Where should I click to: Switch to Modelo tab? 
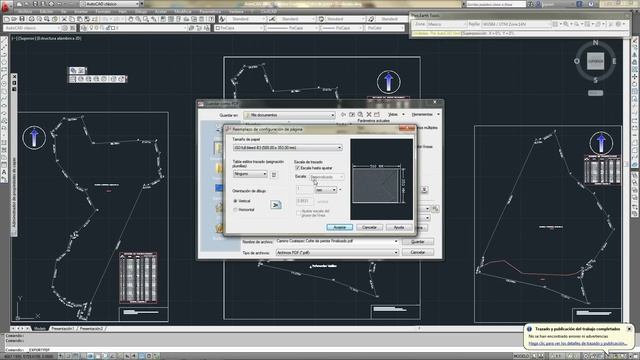(x=40, y=329)
